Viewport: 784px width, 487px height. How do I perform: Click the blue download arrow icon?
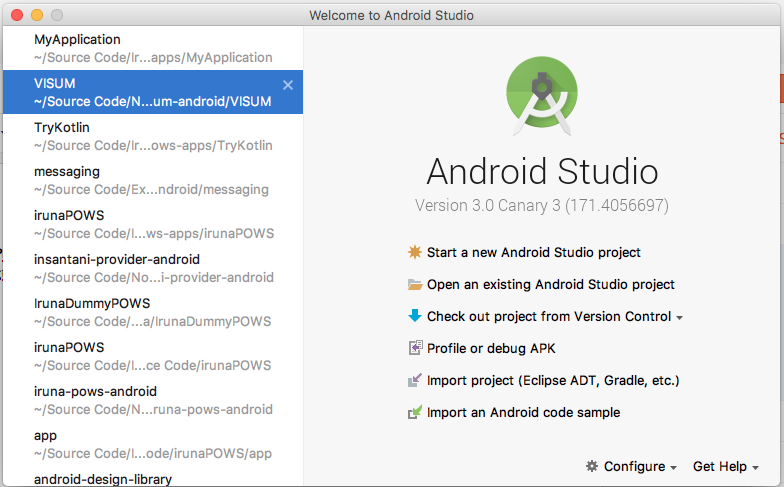(x=415, y=316)
